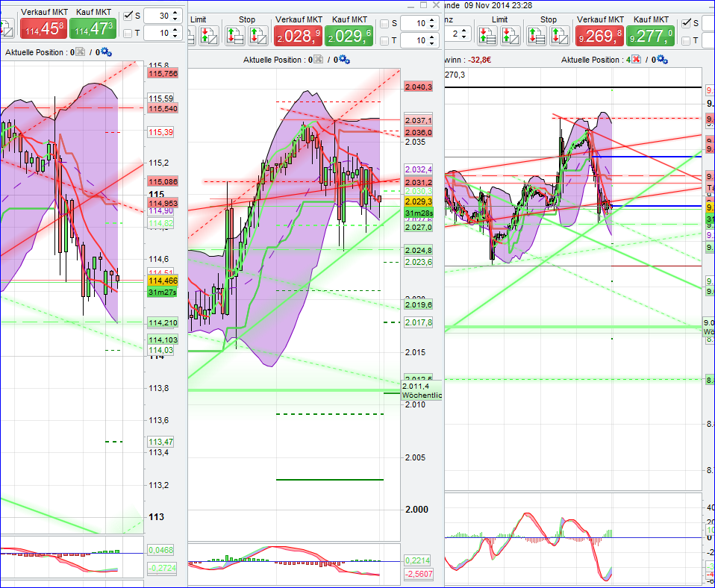Open position settings gears on the left chart
715x588 pixels.
click(x=106, y=51)
